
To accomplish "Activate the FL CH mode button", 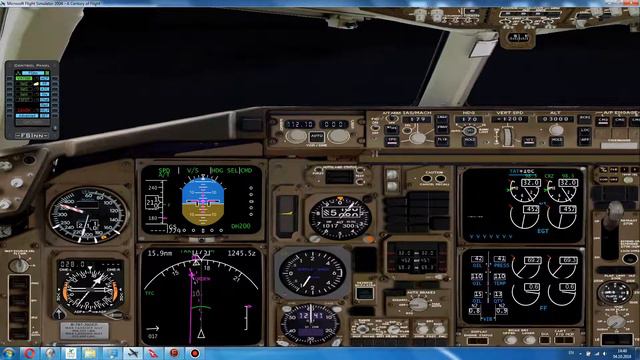I will (x=442, y=140).
